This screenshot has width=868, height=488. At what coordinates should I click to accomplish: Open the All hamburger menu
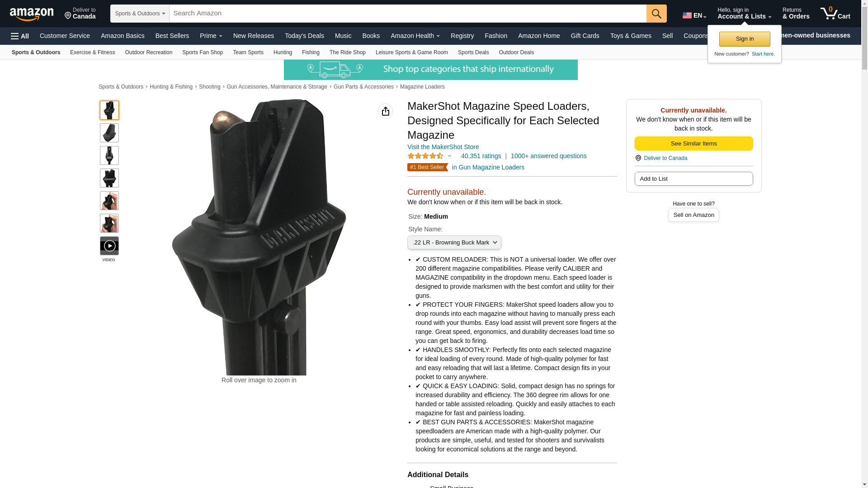coord(20,36)
